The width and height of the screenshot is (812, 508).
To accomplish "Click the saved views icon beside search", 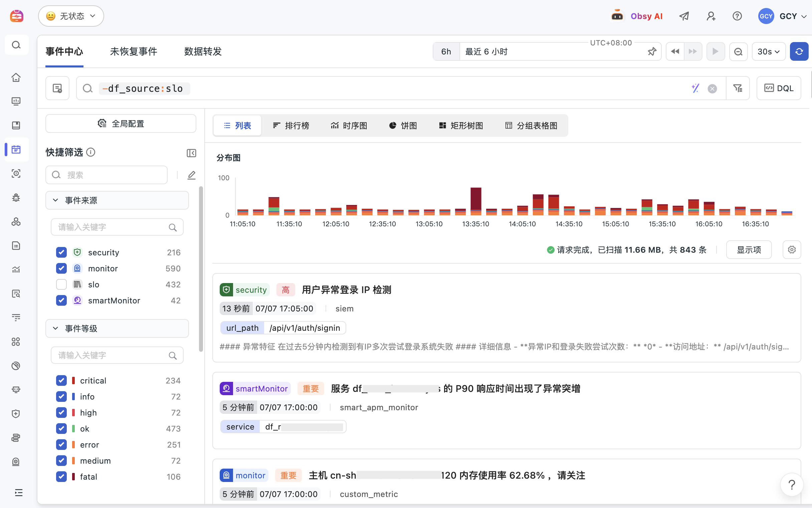I will [57, 88].
